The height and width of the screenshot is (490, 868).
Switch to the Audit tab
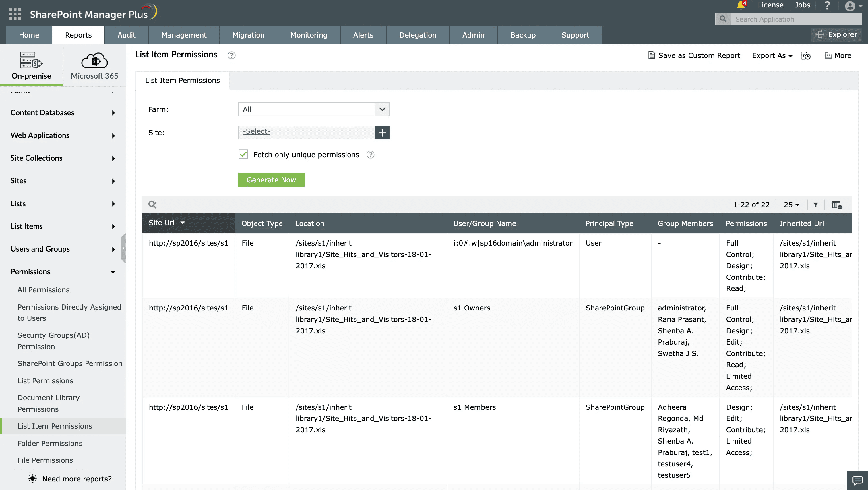126,35
